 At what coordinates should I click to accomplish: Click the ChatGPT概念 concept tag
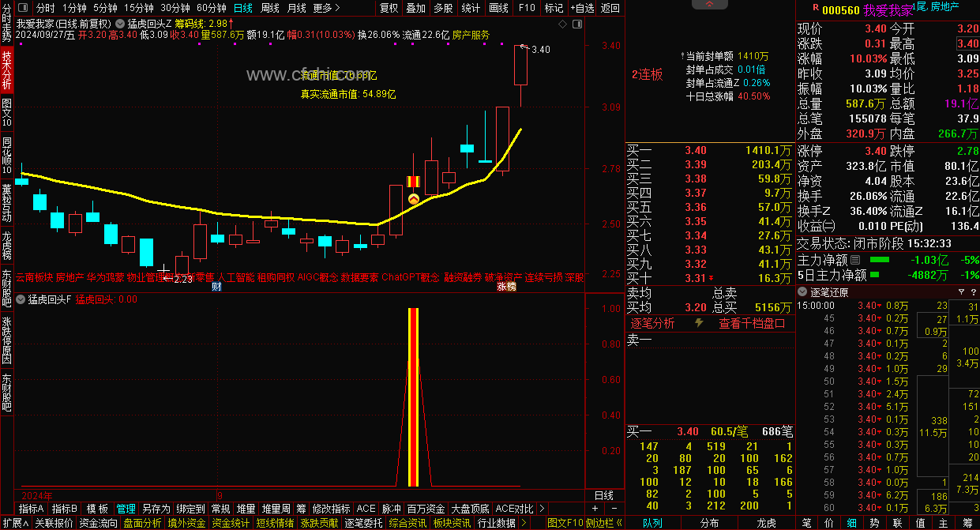pos(410,278)
